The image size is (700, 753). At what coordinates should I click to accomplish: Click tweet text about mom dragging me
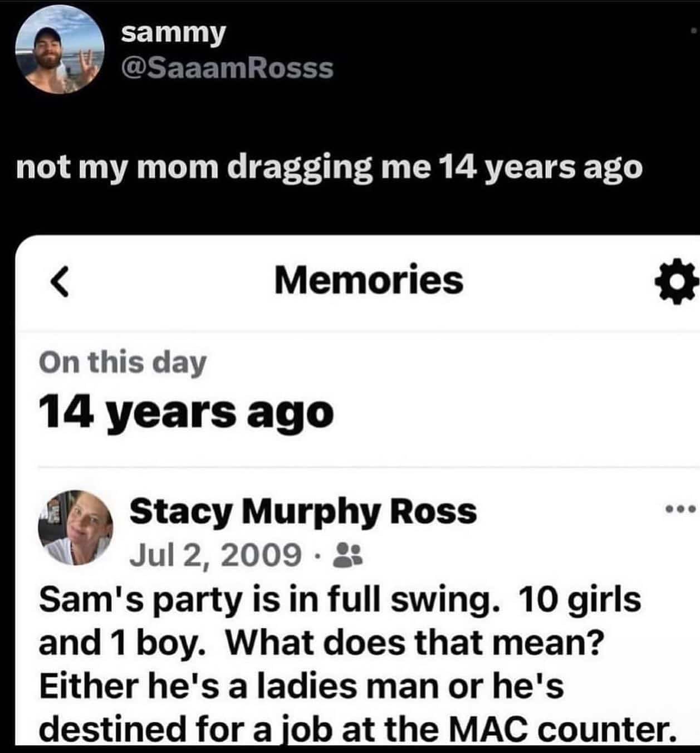[329, 168]
